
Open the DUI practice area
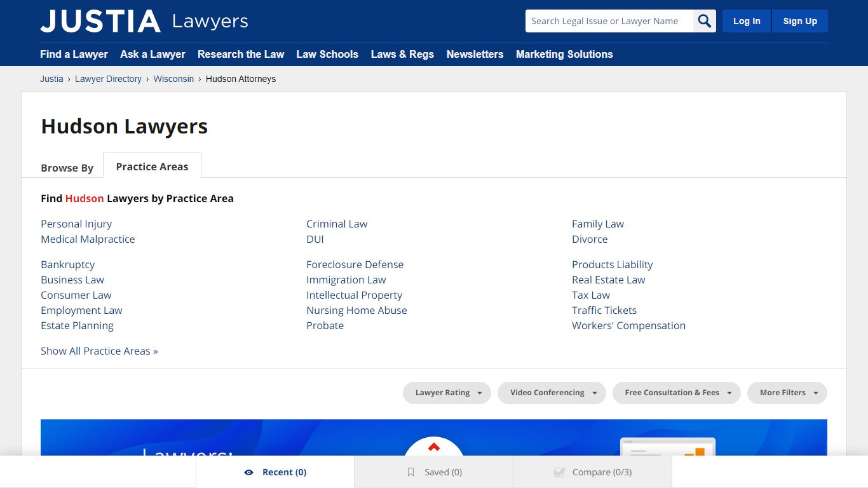[x=315, y=239]
